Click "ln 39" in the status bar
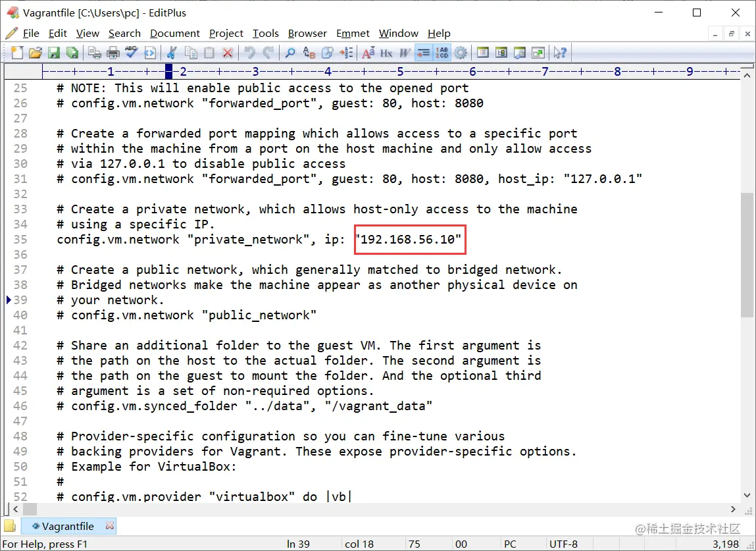 298,544
